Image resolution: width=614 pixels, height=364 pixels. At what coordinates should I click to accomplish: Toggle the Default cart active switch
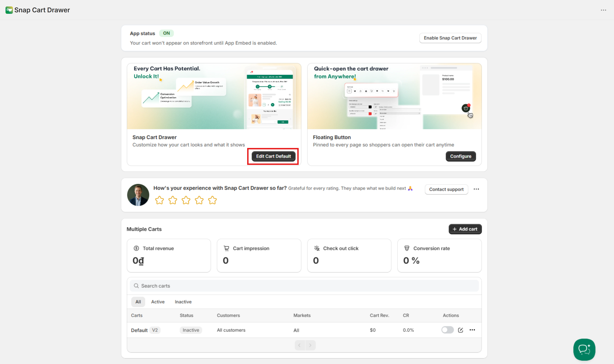(x=447, y=330)
